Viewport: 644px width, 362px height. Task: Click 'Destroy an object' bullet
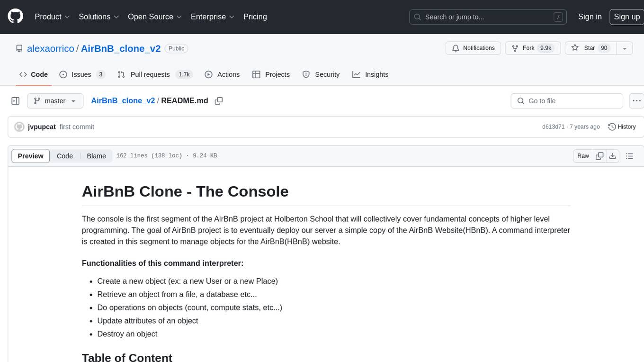click(127, 334)
